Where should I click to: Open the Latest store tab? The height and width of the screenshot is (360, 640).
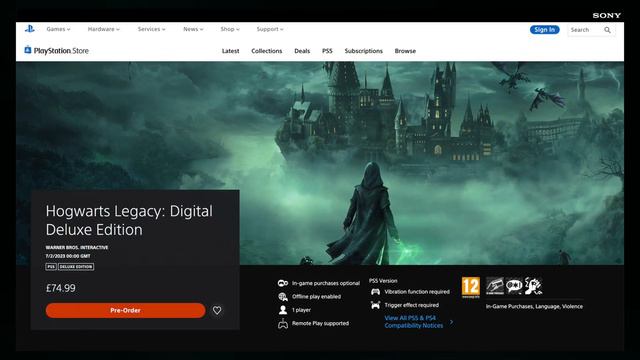231,51
